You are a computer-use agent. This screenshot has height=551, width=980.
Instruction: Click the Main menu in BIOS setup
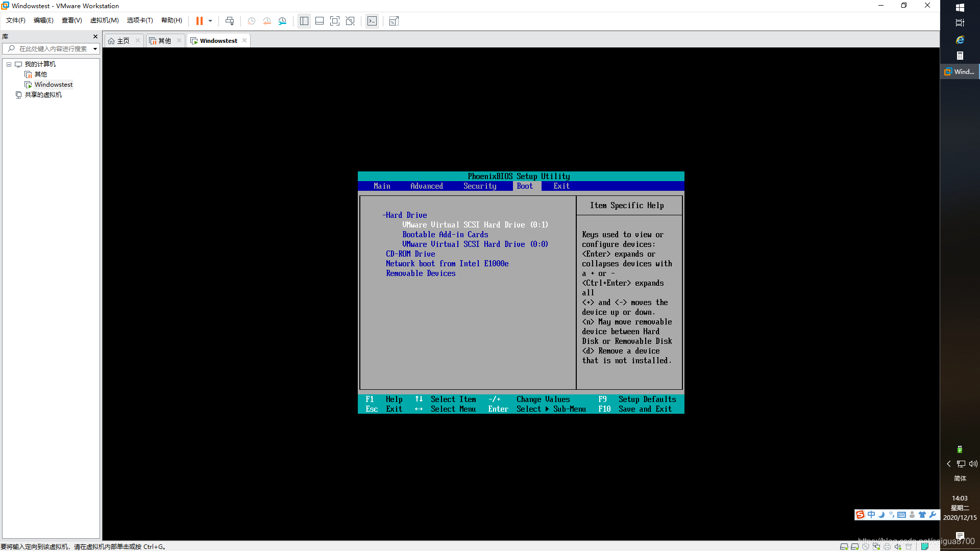click(x=382, y=186)
